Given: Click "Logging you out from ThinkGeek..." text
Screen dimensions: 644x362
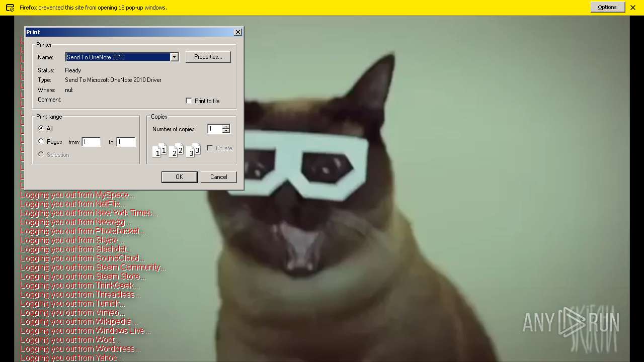Looking at the screenshot, I should coord(80,286).
